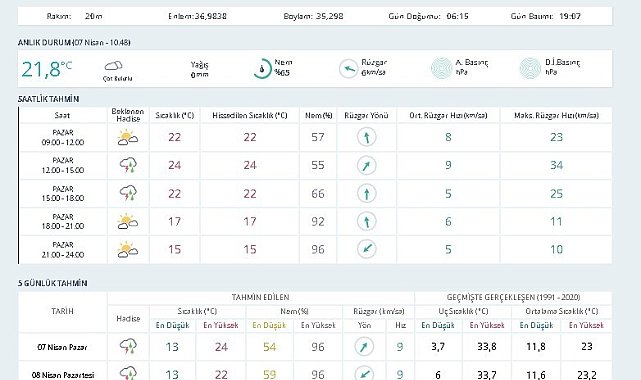
Task: Click the cloudy current-condition icon
Action: click(x=113, y=66)
